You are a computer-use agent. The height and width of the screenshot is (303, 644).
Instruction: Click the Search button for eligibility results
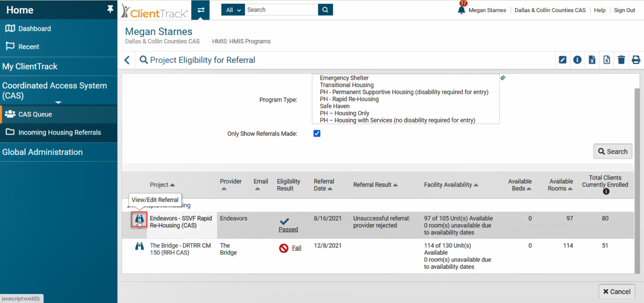(x=613, y=151)
